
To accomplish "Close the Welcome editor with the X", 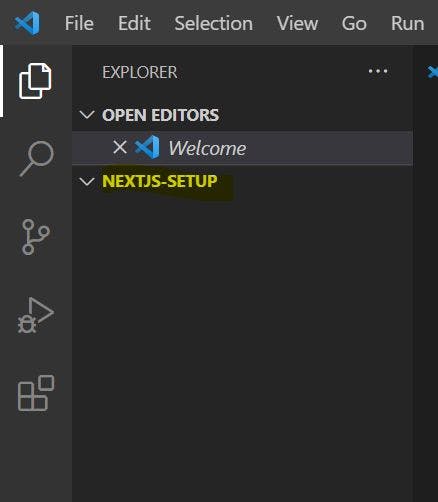I will point(120,147).
